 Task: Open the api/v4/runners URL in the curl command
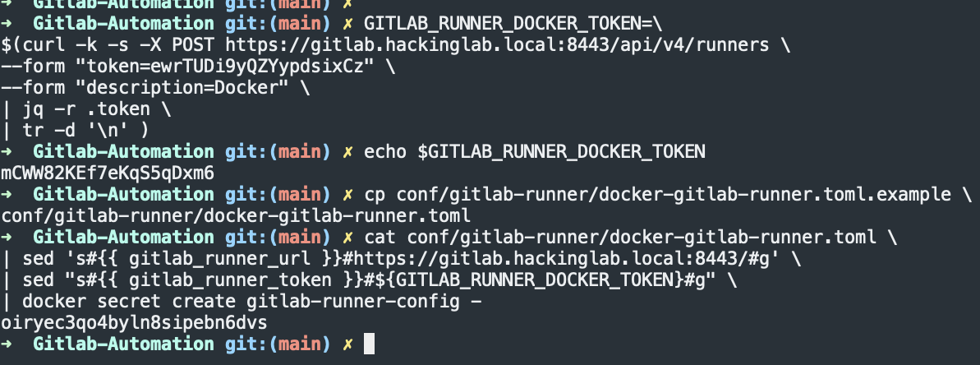pyautogui.click(x=497, y=45)
